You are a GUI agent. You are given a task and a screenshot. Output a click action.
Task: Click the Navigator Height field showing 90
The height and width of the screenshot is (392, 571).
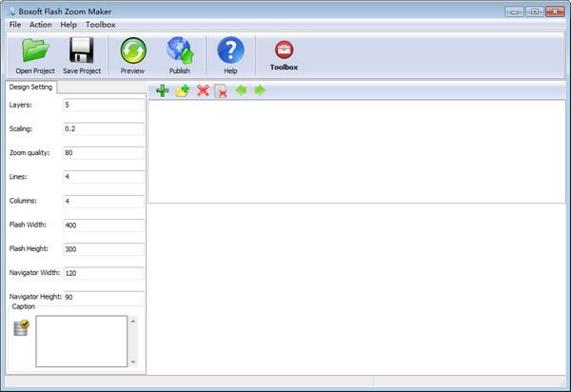pyautogui.click(x=104, y=297)
